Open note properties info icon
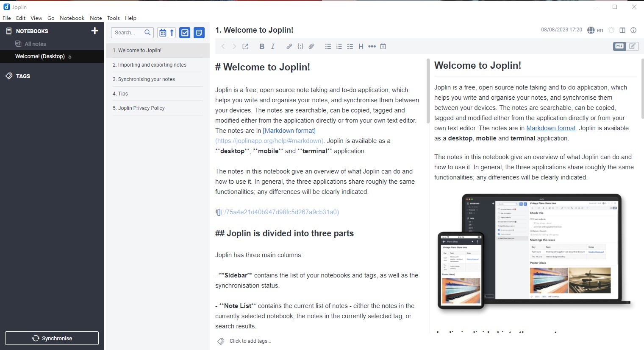This screenshot has width=644, height=350. (x=633, y=30)
